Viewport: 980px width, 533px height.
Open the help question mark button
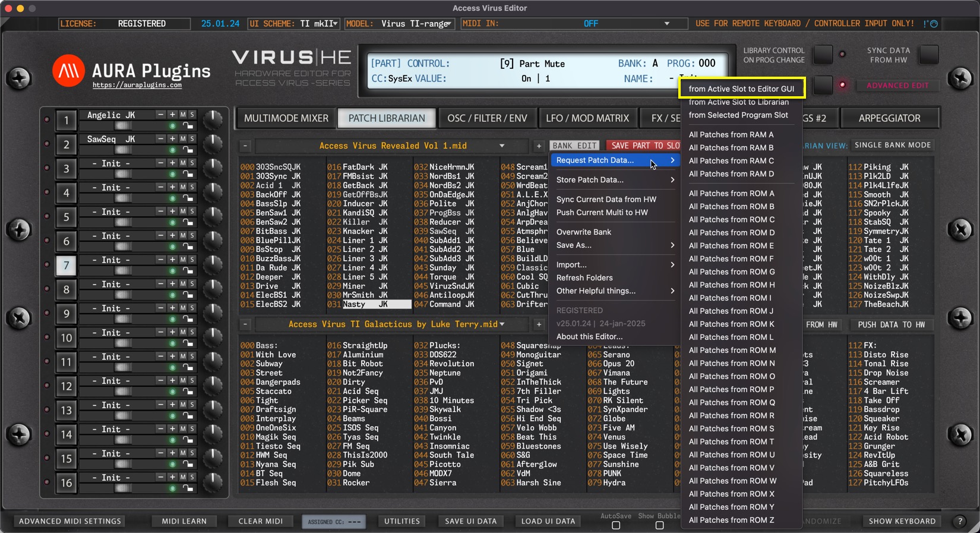pos(960,521)
